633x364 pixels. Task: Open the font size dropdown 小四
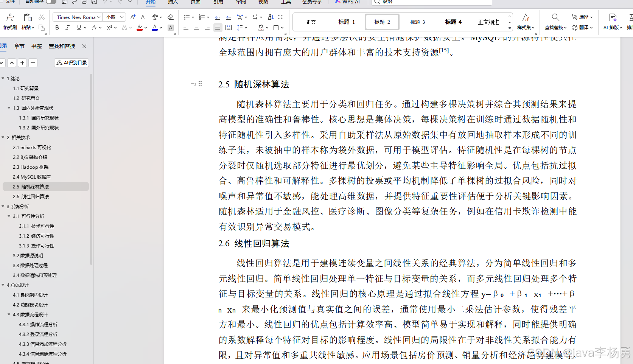click(122, 17)
